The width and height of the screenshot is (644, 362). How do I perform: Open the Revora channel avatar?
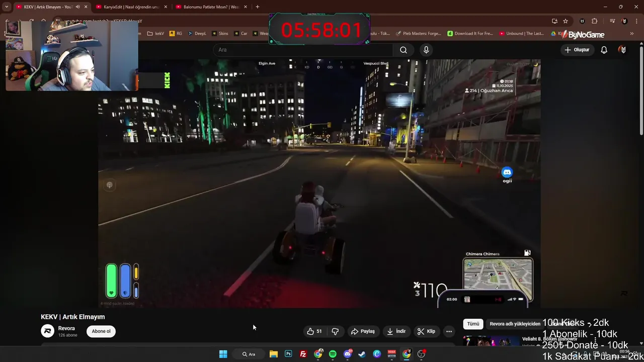pyautogui.click(x=47, y=331)
